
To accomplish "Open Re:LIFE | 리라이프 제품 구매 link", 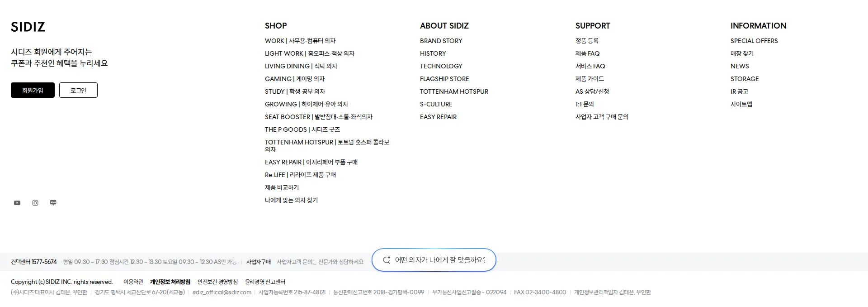I will click(x=300, y=175).
